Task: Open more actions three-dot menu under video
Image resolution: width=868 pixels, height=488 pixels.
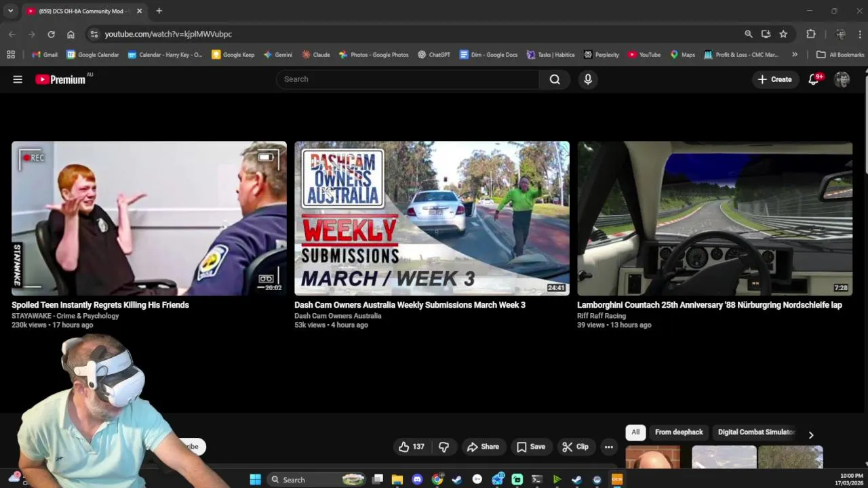Action: [x=609, y=447]
